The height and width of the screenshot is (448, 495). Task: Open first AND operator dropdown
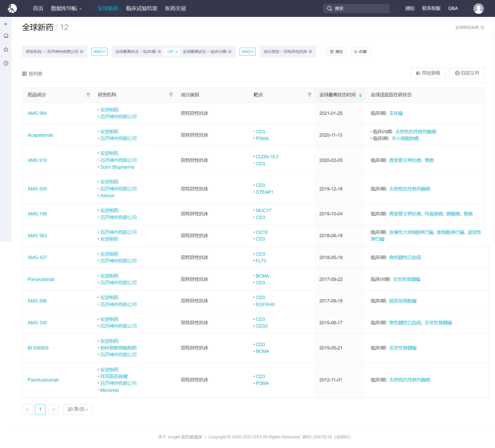tap(99, 52)
